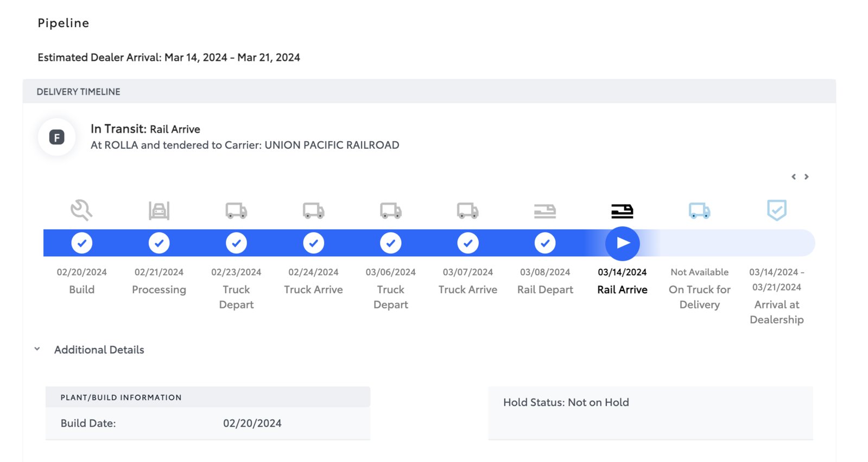Click the truck icon above 02/23/2024
This screenshot has width=868, height=462.
point(236,211)
